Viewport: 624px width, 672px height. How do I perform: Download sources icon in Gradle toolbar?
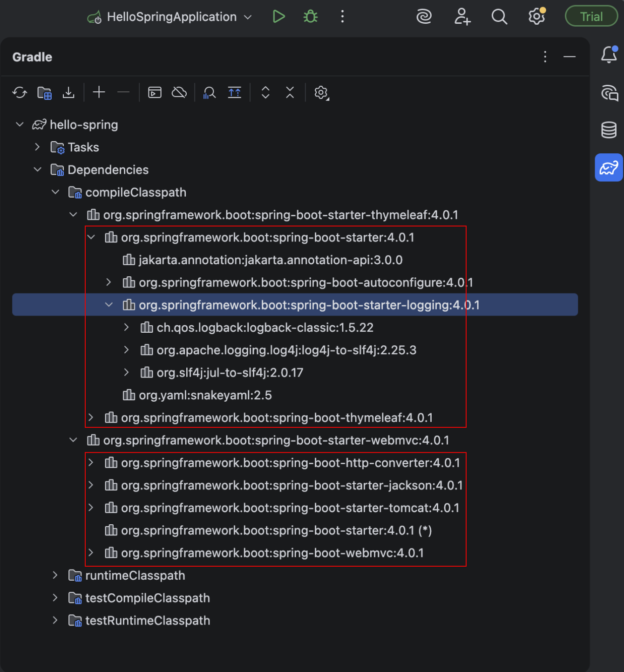tap(68, 92)
